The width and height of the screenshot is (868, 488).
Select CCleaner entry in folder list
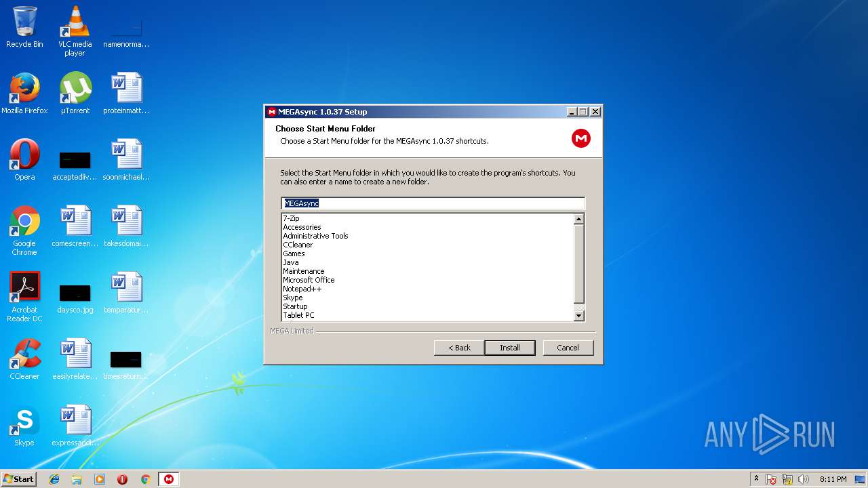[x=428, y=245]
